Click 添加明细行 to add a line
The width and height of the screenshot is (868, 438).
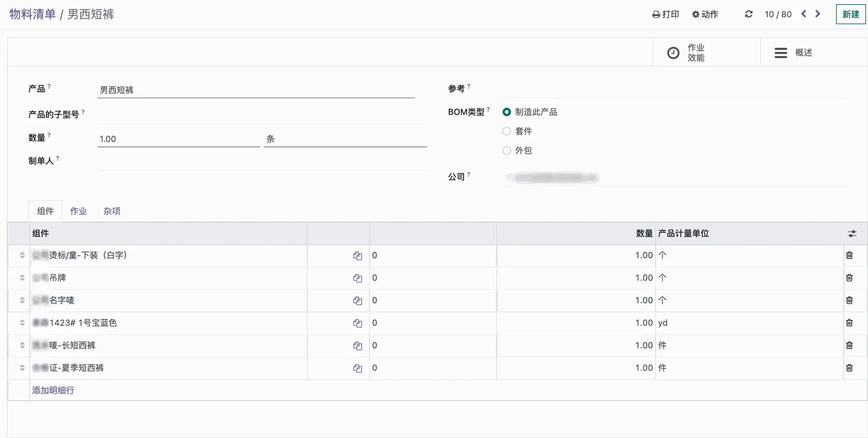point(53,391)
